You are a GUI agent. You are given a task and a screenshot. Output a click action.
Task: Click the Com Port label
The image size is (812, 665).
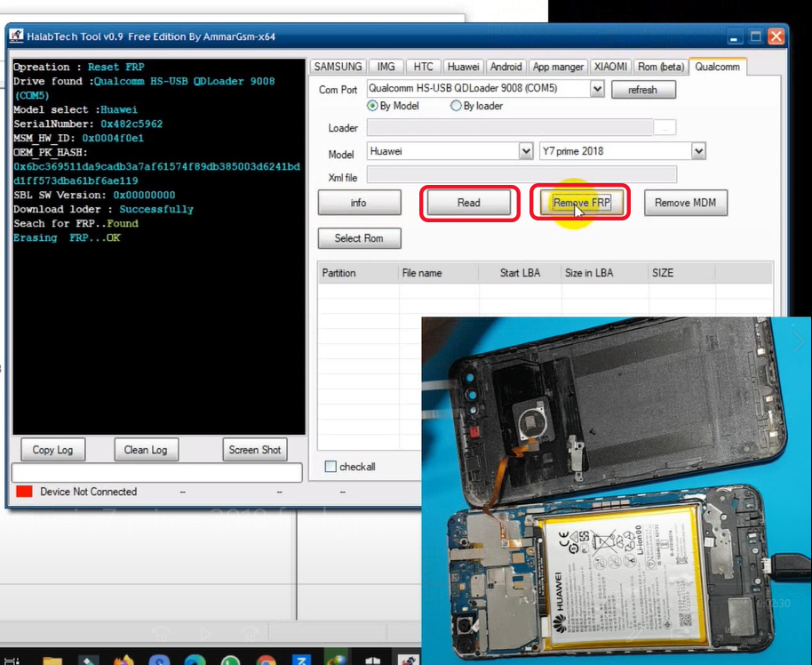click(x=338, y=90)
